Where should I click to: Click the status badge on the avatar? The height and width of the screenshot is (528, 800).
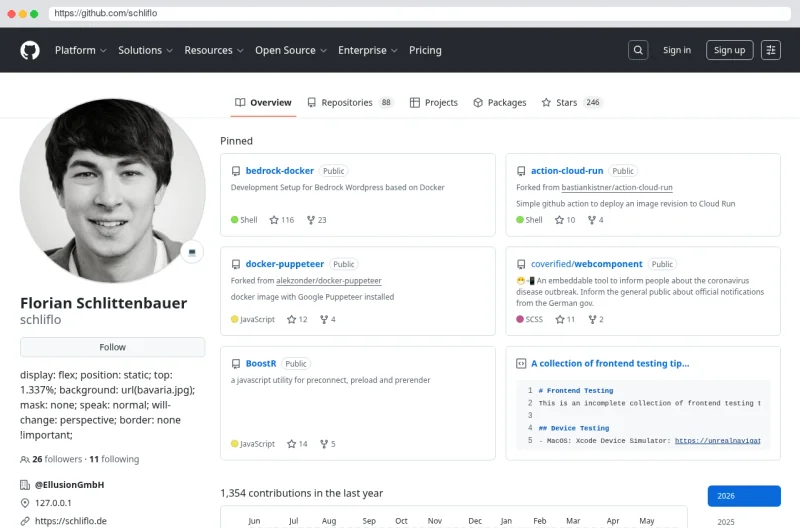192,252
